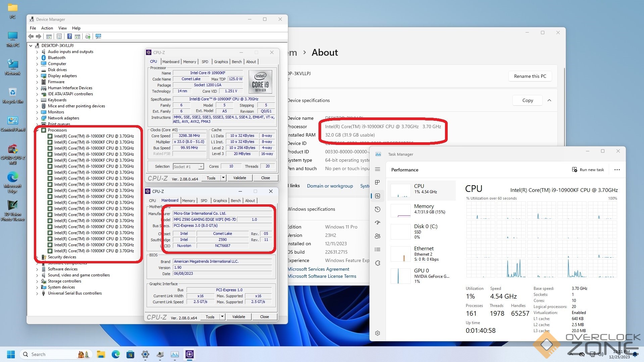Open Users page in Task Manager sidebar

click(378, 236)
